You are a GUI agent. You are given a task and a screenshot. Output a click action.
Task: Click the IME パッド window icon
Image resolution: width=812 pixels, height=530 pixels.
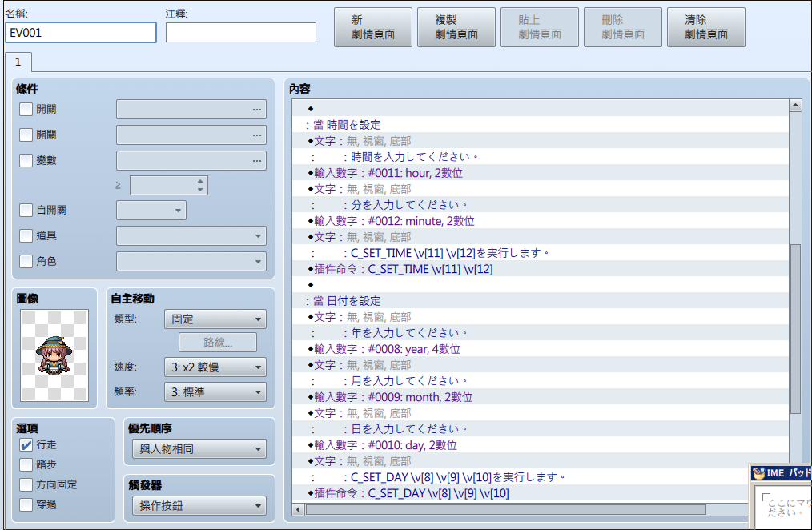[x=758, y=473]
